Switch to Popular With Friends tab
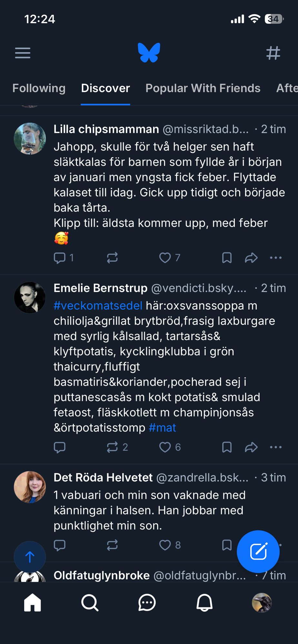 pyautogui.click(x=203, y=88)
